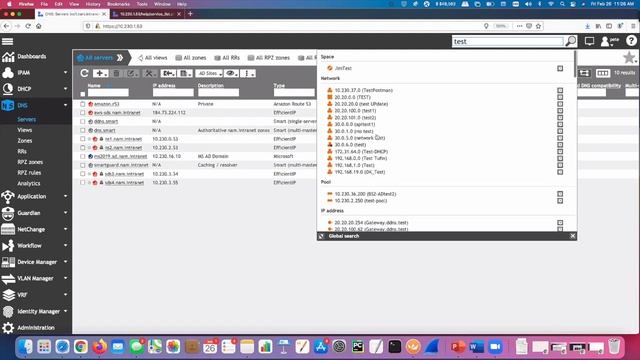The width and height of the screenshot is (640, 360).
Task: Open the help question mark icon
Action: 631,41
